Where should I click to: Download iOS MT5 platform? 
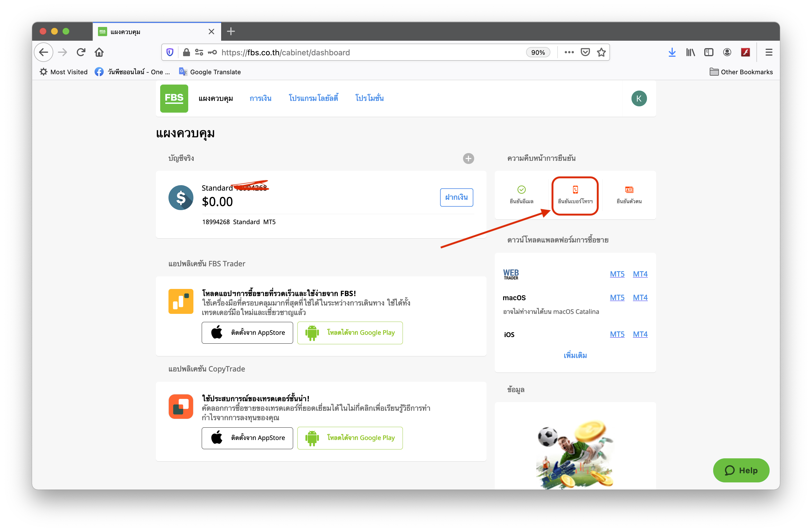[617, 335]
